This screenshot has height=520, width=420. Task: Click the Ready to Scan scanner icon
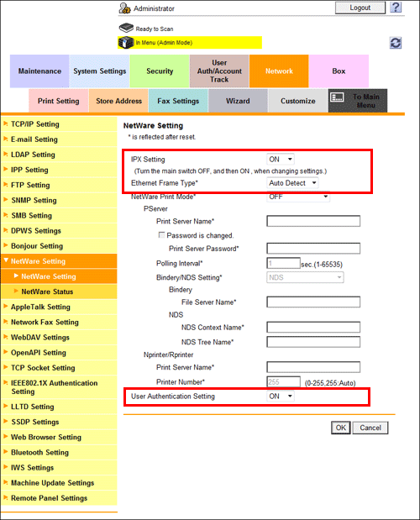click(126, 28)
